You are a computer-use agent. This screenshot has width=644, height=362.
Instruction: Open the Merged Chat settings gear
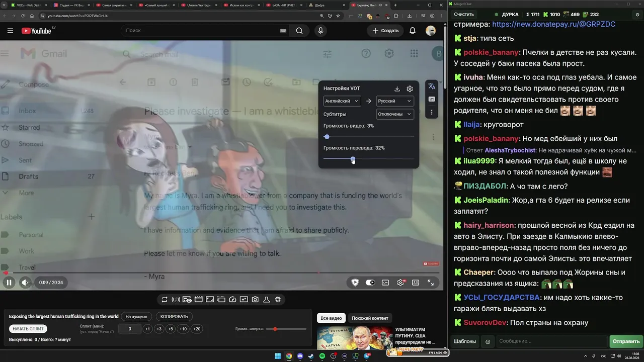tap(637, 15)
